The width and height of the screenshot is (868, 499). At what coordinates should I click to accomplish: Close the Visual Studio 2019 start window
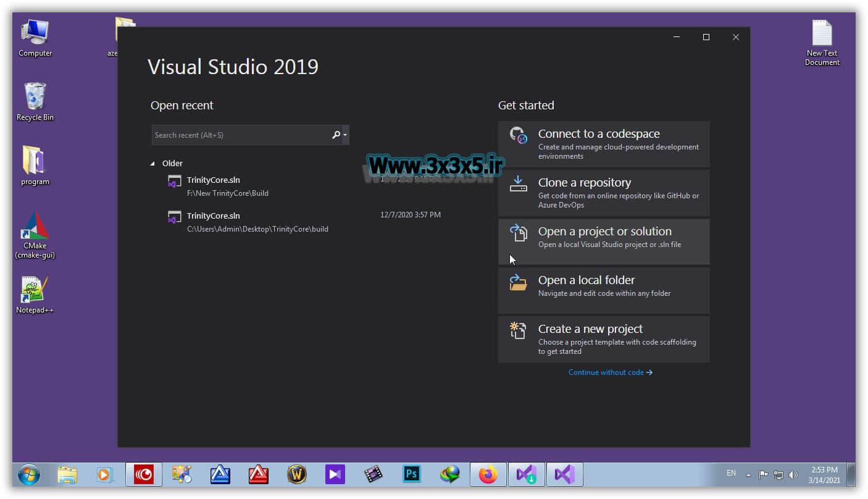735,37
